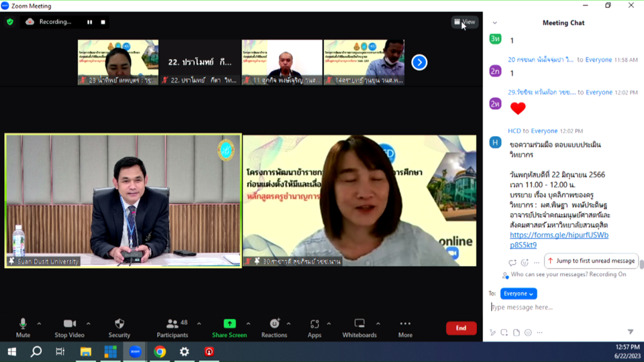Select Suan Dusit University video tile
This screenshot has width=644, height=362.
(123, 200)
